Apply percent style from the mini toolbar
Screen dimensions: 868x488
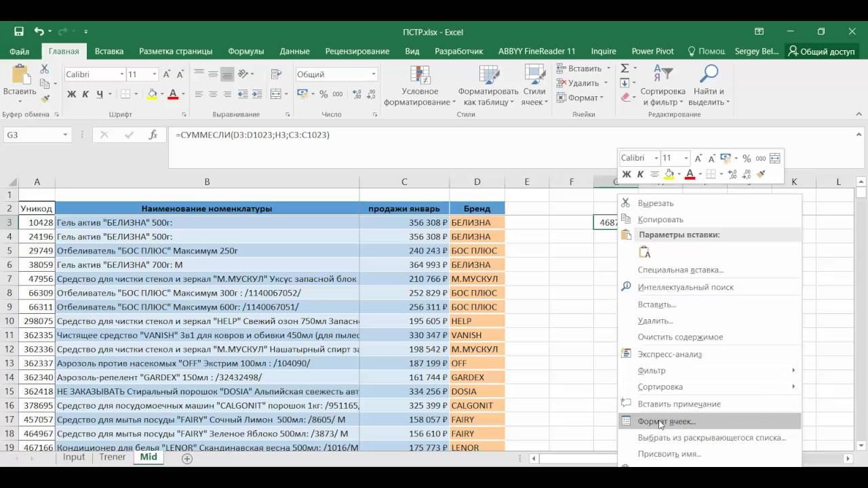[x=747, y=158]
